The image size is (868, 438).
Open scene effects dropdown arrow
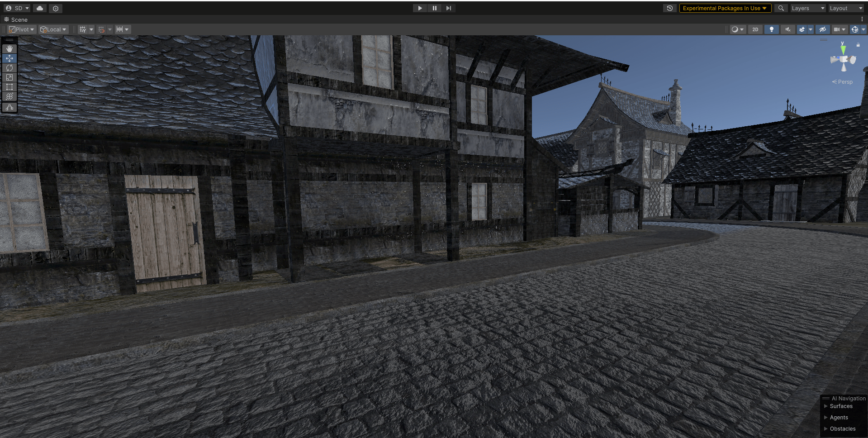coord(811,29)
